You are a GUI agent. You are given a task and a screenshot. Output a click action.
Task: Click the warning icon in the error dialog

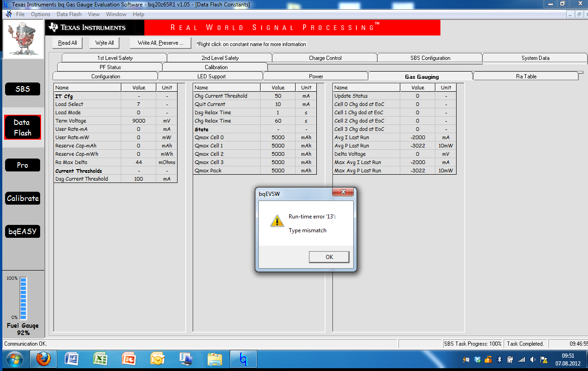277,221
